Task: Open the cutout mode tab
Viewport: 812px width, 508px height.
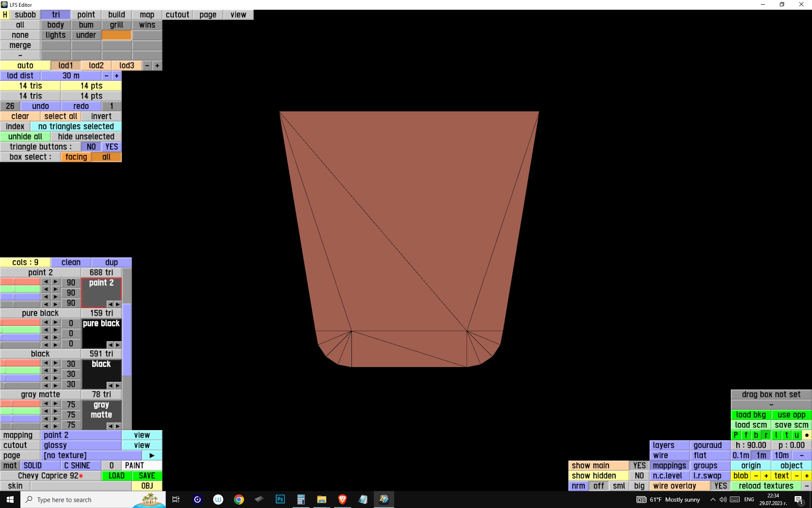Action: point(177,15)
